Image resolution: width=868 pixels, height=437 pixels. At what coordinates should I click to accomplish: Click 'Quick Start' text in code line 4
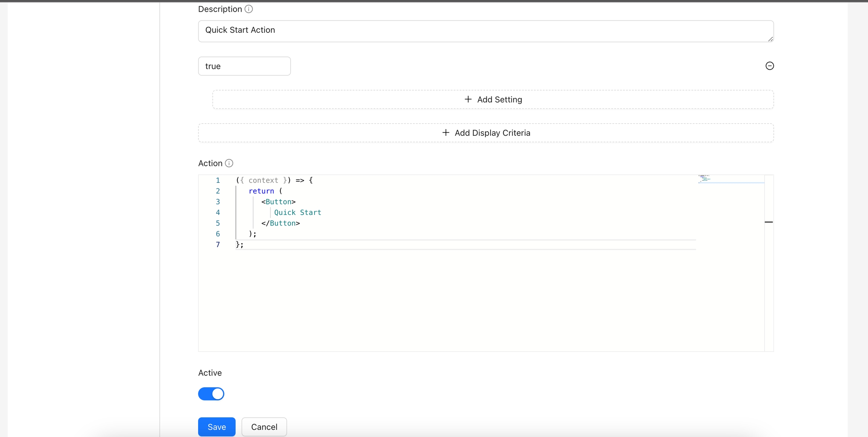coord(297,213)
